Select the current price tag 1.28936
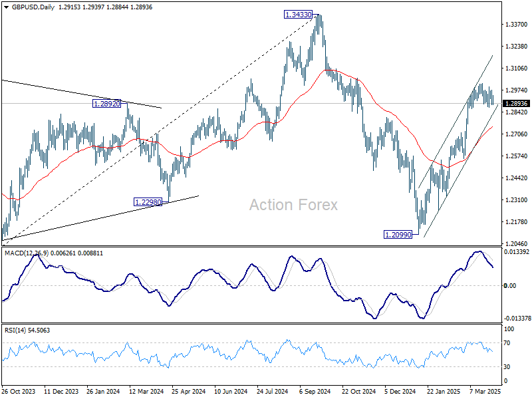Screen dimensions: 532x399 [x=516, y=104]
